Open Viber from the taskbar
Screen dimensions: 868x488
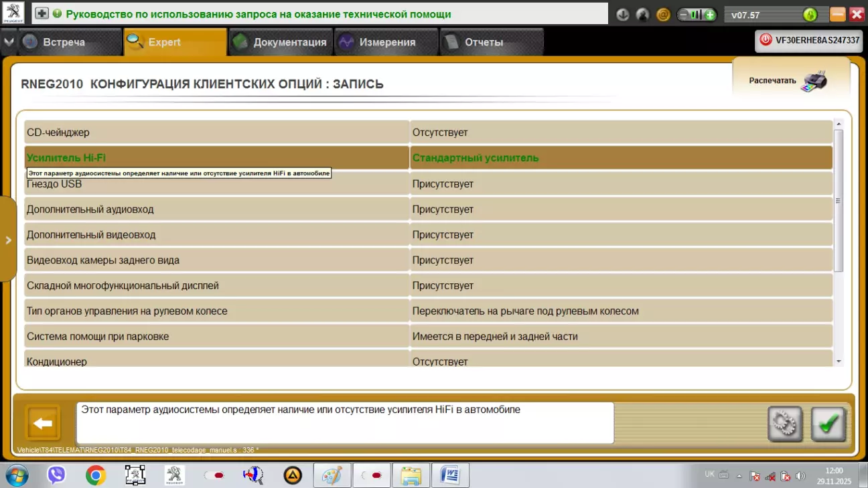point(56,475)
